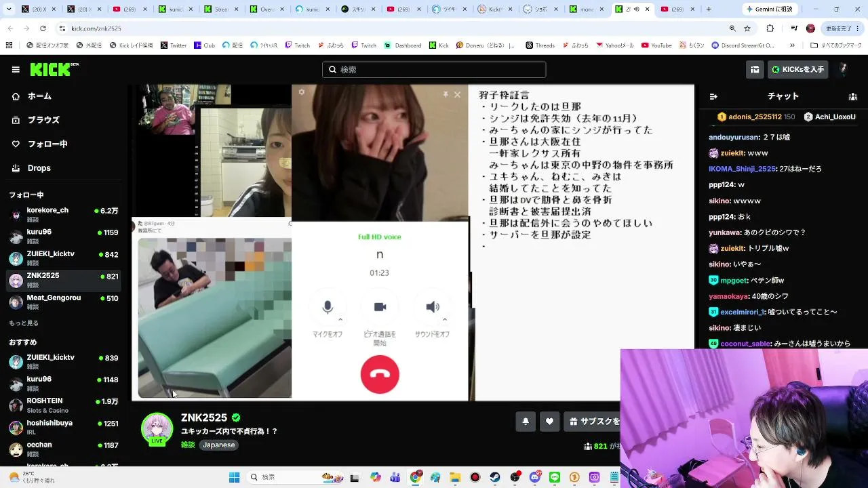Switch to the Overl browser tab
This screenshot has height=488, width=868.
[266, 9]
